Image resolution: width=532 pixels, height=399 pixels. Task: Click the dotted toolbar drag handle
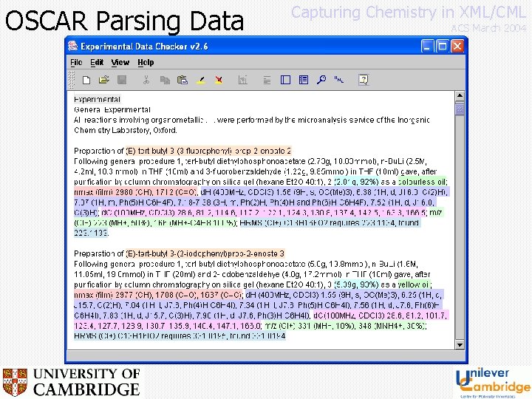point(71,80)
